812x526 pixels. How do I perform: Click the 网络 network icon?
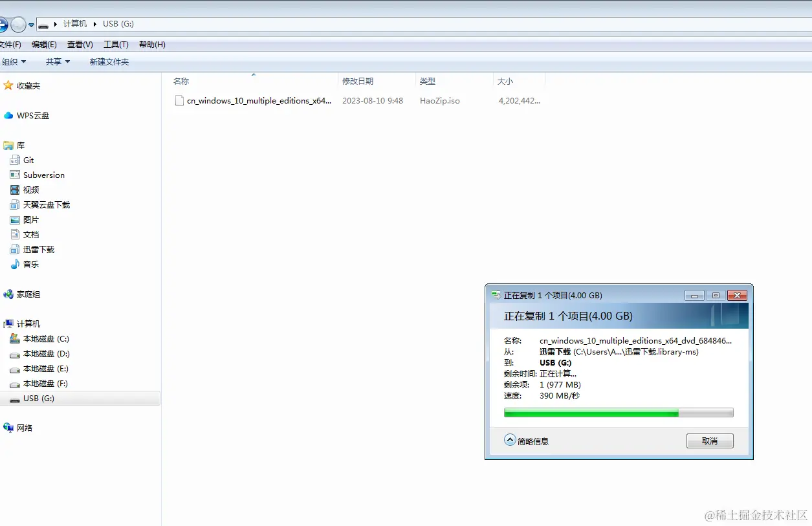8,428
